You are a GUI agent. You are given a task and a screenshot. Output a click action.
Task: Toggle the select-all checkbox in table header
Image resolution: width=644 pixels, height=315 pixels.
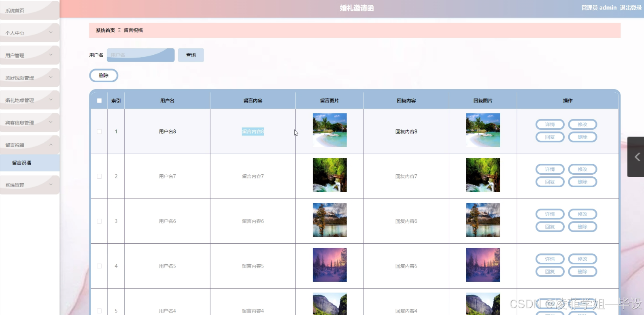point(99,101)
